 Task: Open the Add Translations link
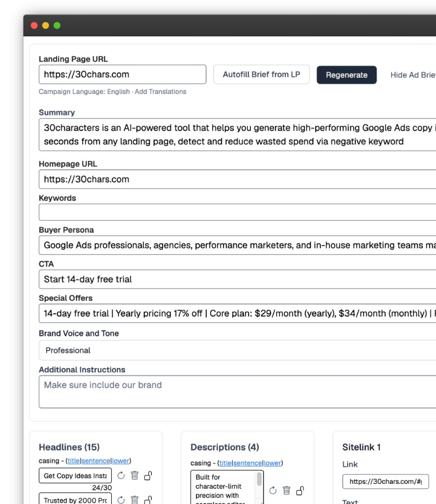(x=161, y=92)
